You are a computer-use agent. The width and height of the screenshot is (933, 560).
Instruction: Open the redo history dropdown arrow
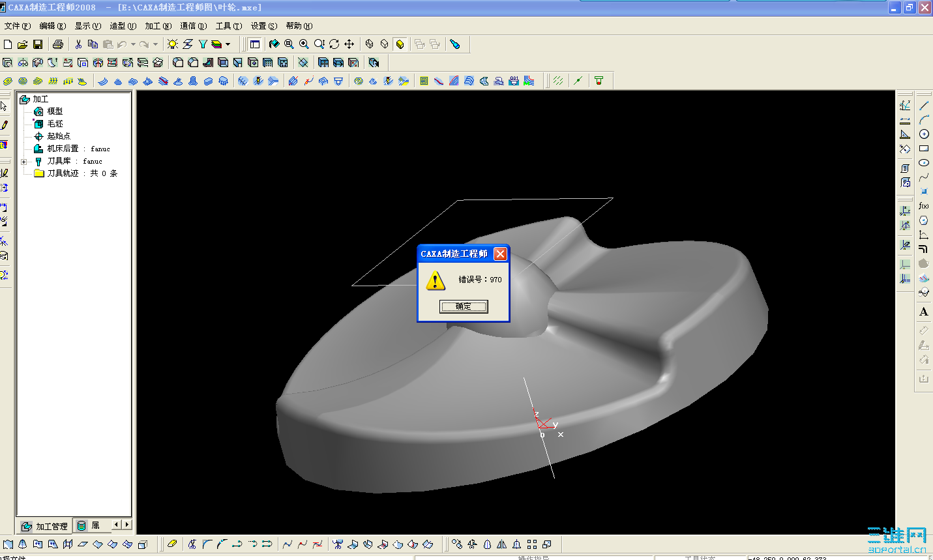[x=155, y=44]
